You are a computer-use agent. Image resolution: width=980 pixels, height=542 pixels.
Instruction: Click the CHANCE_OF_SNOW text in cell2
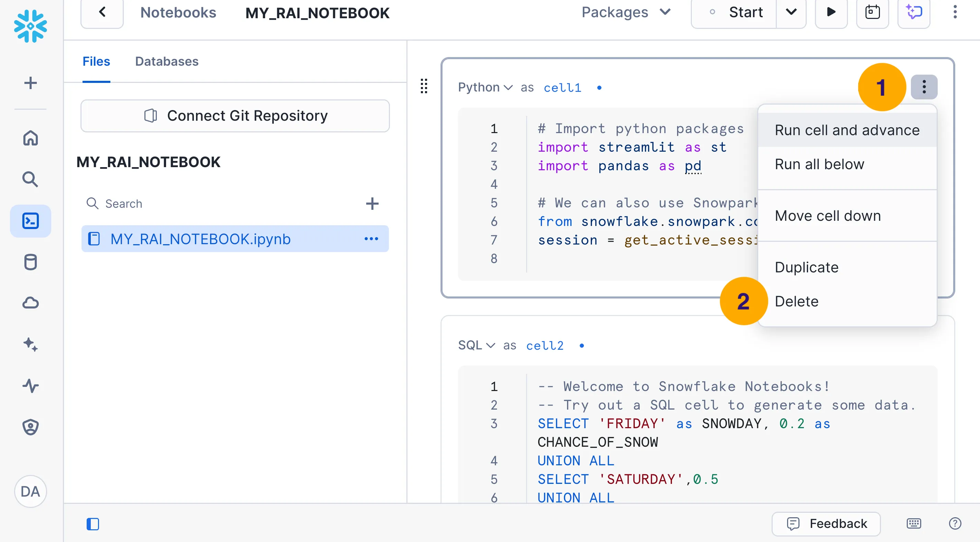pos(598,442)
